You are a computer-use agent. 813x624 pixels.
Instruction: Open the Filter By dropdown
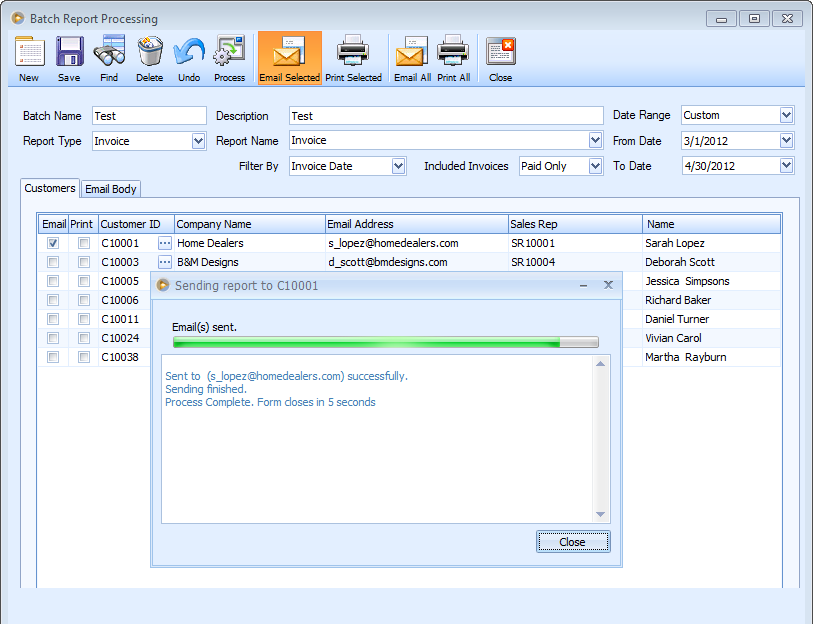(x=398, y=166)
